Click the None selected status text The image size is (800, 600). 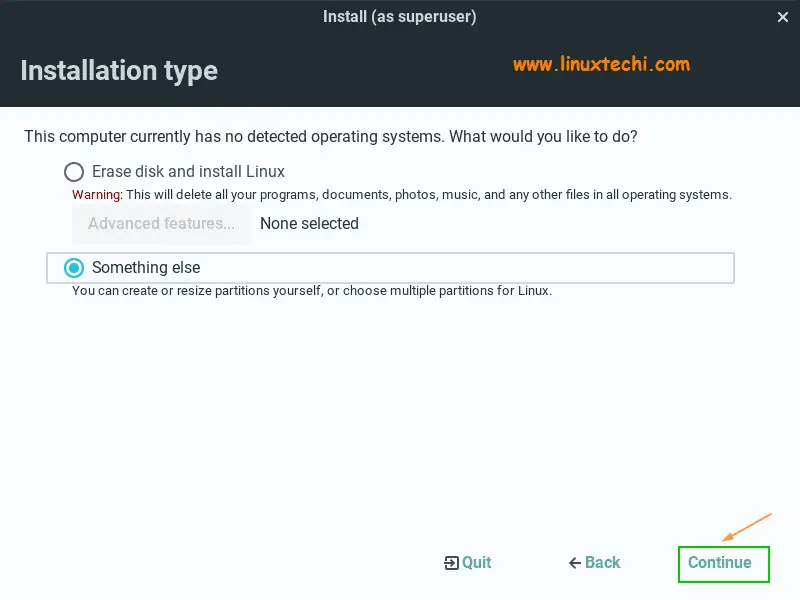[x=309, y=223]
